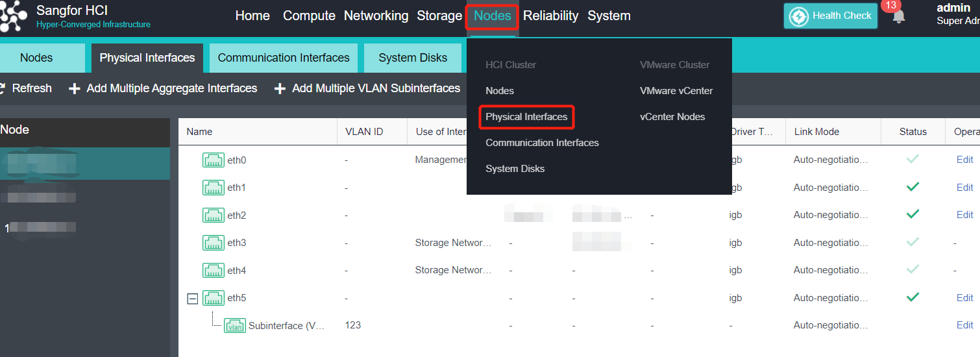Click the eth2 network interface icon
980x357 pixels.
(x=214, y=215)
